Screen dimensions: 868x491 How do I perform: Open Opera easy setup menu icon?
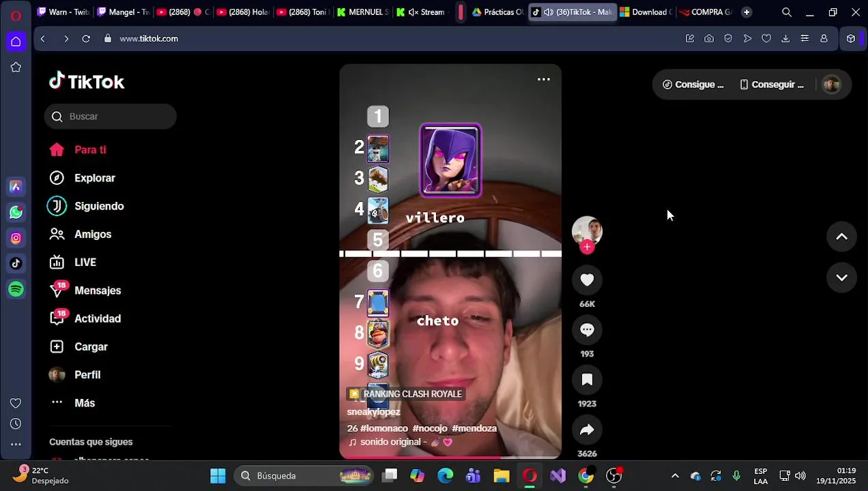click(805, 39)
